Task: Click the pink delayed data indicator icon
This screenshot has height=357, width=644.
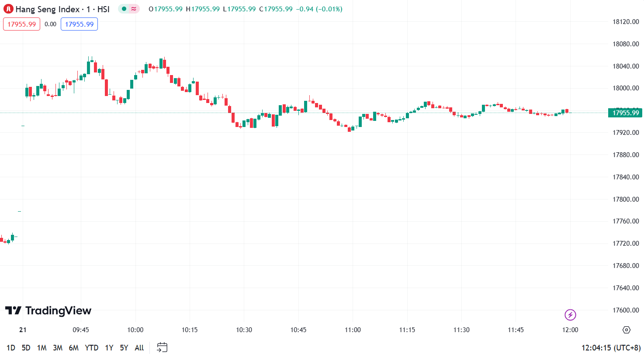Action: (134, 9)
